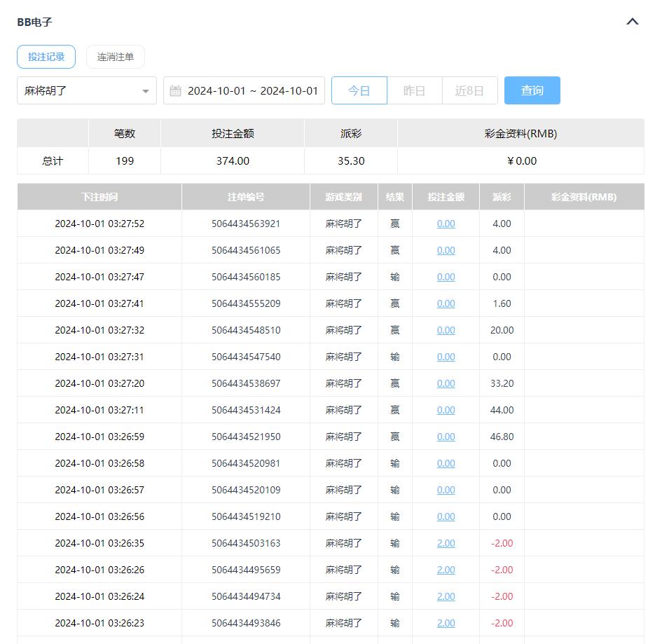Collapse the BB电子 section chevron

click(632, 22)
